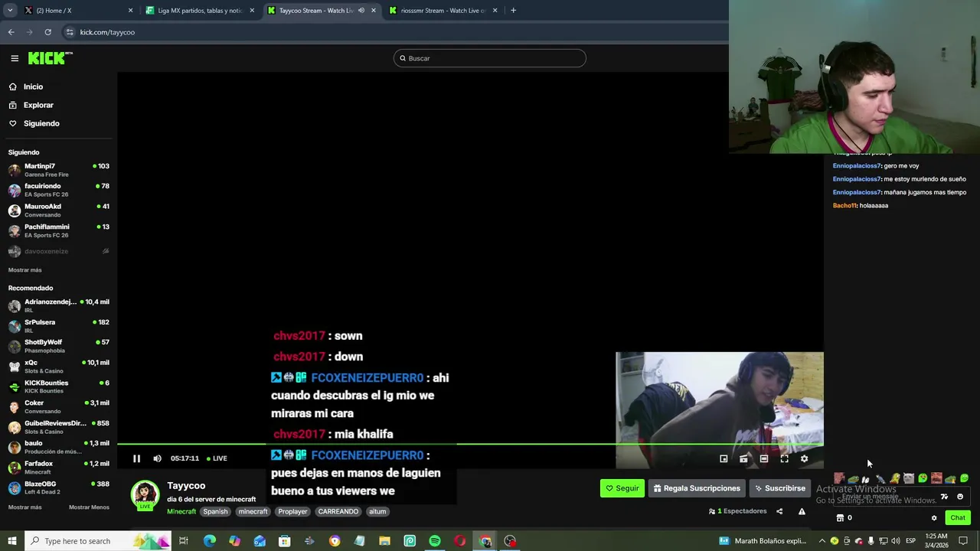
Task: Click Bacho11 username in chat
Action: [x=844, y=206]
